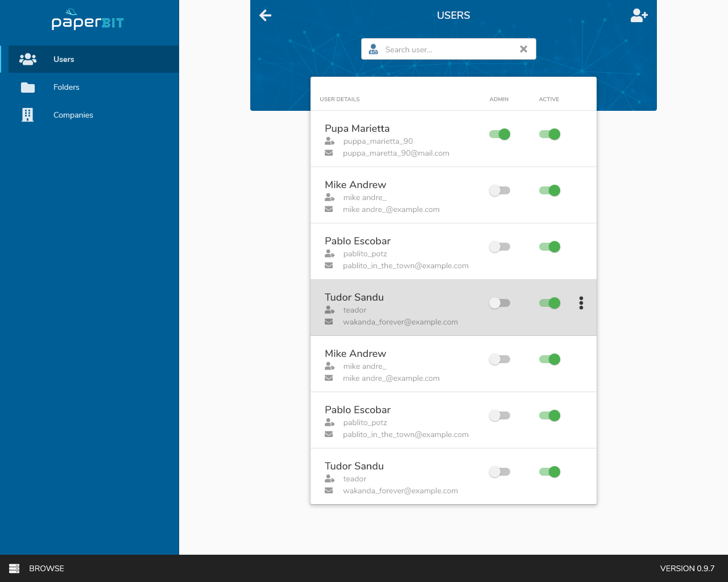728x582 pixels.
Task: Enable admin for Mike Andrew
Action: (x=499, y=190)
